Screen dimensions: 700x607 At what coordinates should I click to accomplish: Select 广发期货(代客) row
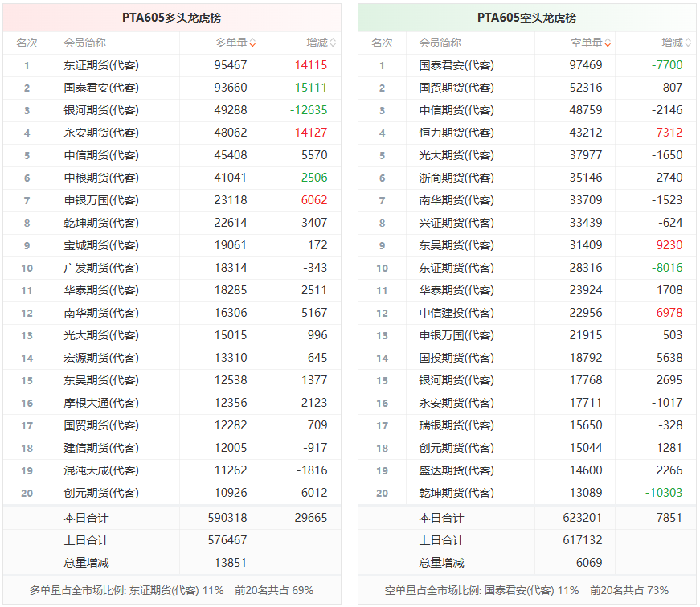[x=172, y=268]
